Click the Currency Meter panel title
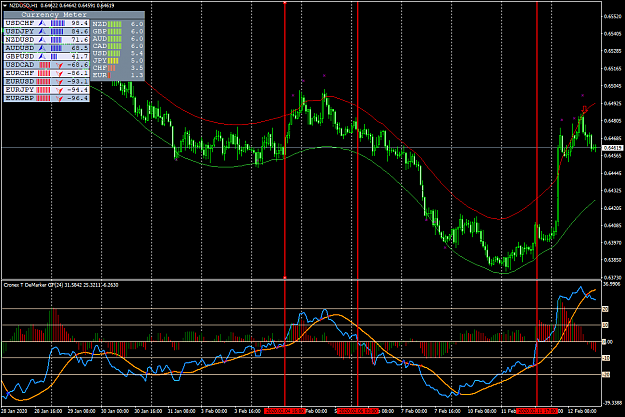Screen dimensions: 625x417 pyautogui.click(x=54, y=15)
